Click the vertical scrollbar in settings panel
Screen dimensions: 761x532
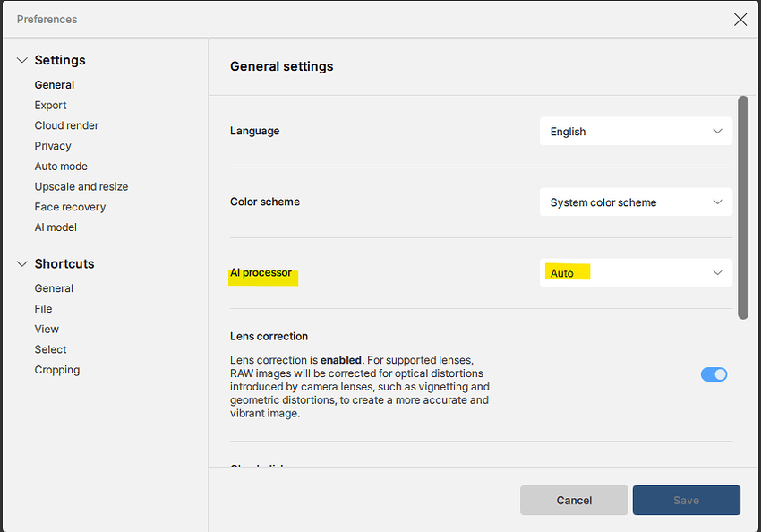743,206
